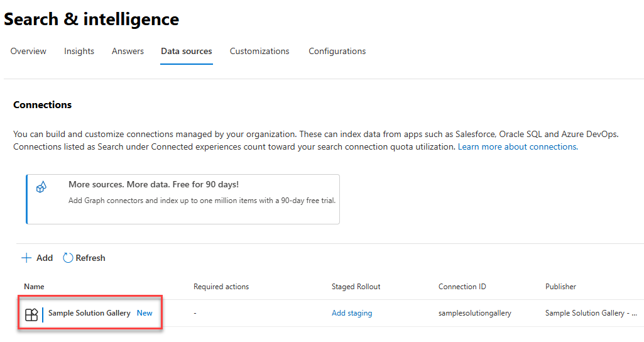The width and height of the screenshot is (644, 342).
Task: Click the New badge beside Sample Solution Gallery
Action: pyautogui.click(x=145, y=313)
